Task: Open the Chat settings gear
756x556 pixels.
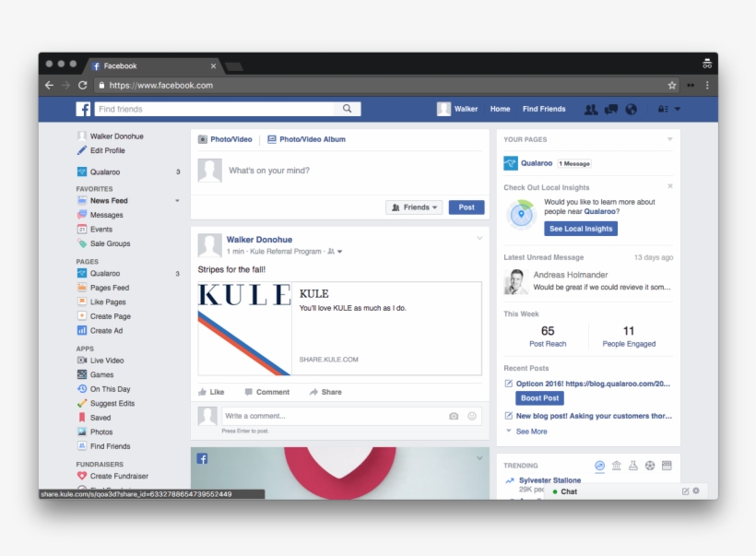Action: click(x=697, y=491)
